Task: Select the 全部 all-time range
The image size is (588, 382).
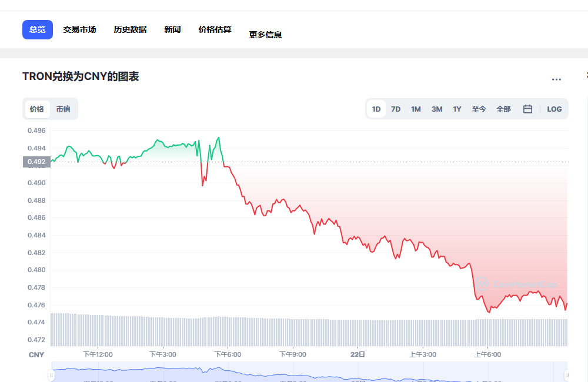Action: click(x=504, y=109)
